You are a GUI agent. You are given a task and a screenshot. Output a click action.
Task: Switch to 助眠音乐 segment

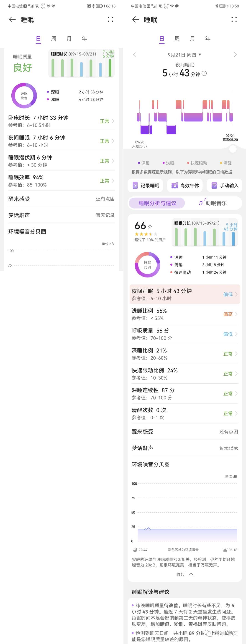click(213, 203)
